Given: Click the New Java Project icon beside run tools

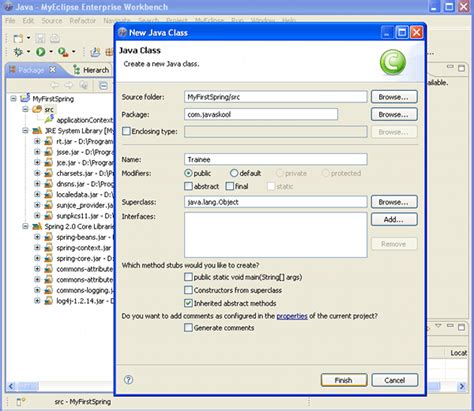Looking at the screenshot, I should point(95,52).
